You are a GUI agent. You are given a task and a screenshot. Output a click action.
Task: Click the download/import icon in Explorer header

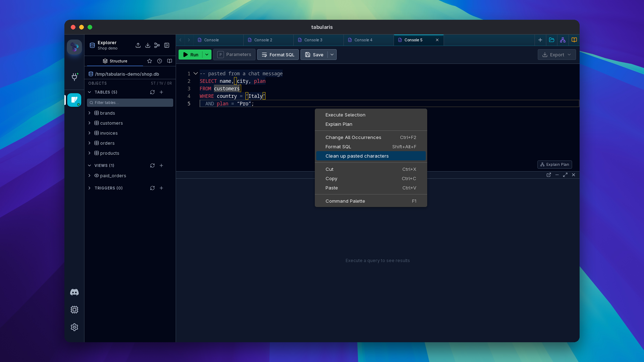148,45
